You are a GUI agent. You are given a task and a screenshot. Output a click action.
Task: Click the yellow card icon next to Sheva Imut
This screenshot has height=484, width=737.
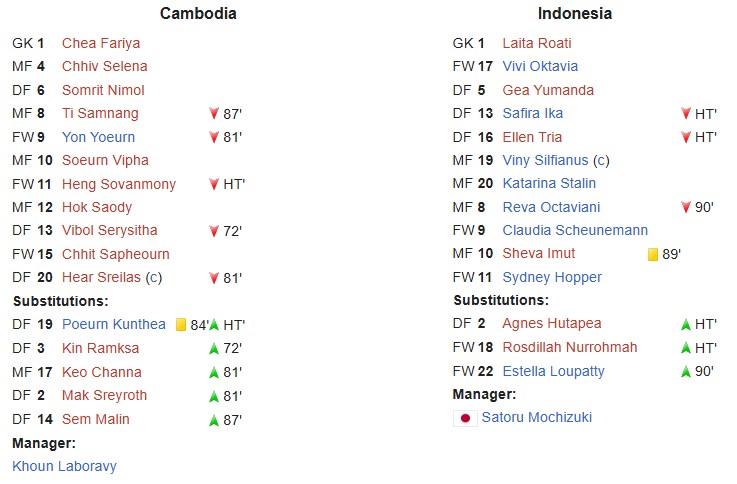click(653, 254)
